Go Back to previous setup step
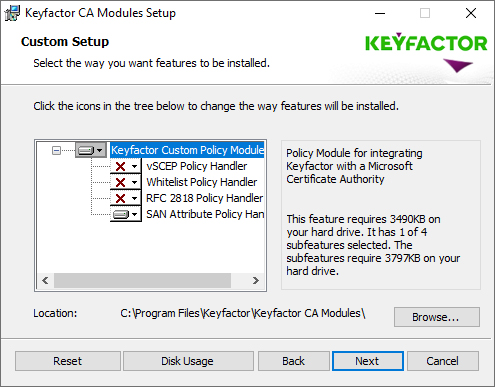Image resolution: width=495 pixels, height=387 pixels. [x=293, y=361]
